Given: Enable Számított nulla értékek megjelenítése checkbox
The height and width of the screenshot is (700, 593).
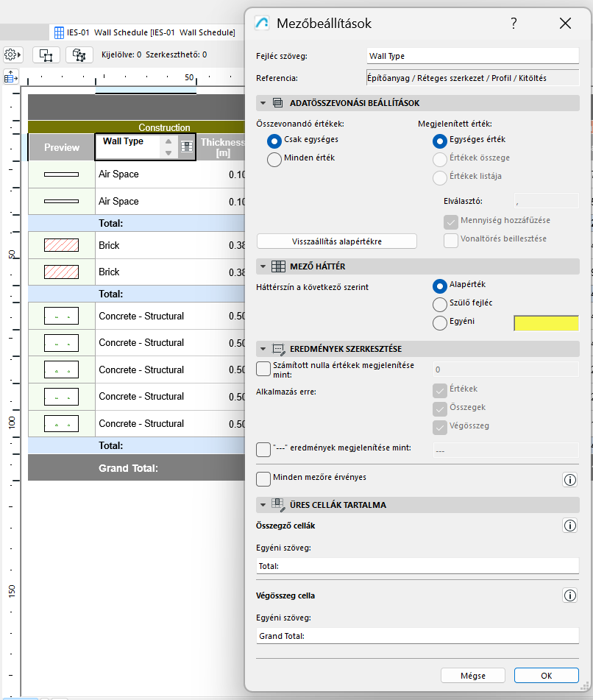Looking at the screenshot, I should [x=263, y=369].
